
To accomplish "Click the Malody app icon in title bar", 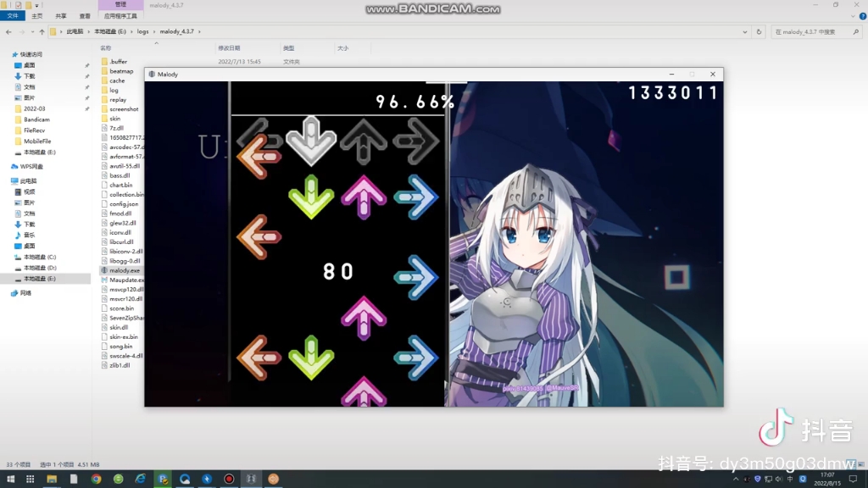I will [x=152, y=75].
